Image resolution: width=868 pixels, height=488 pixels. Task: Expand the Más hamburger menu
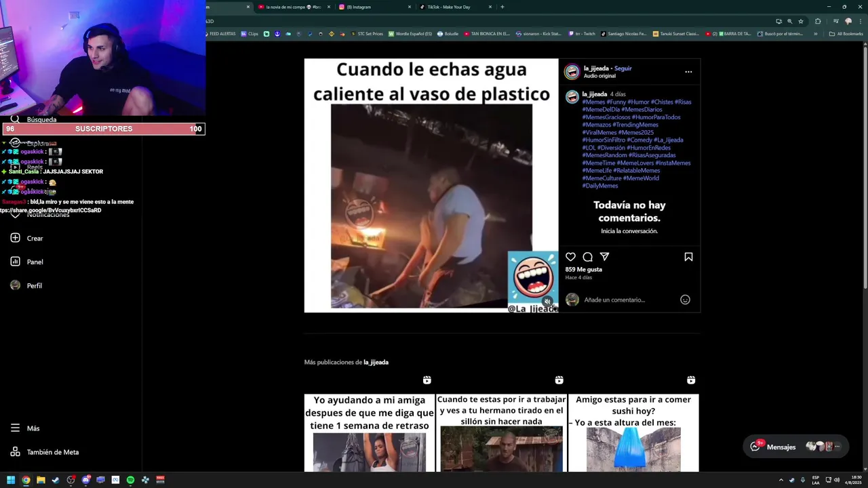[25, 428]
